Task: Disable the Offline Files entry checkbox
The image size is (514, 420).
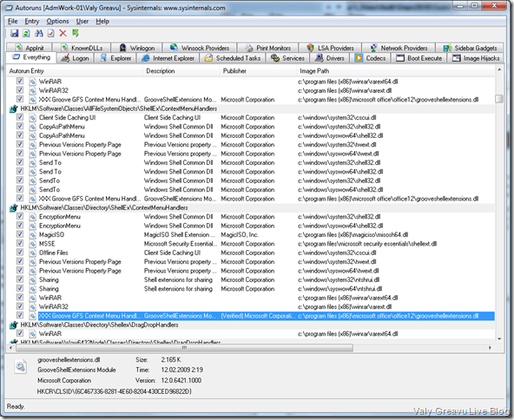Action: click(20, 253)
